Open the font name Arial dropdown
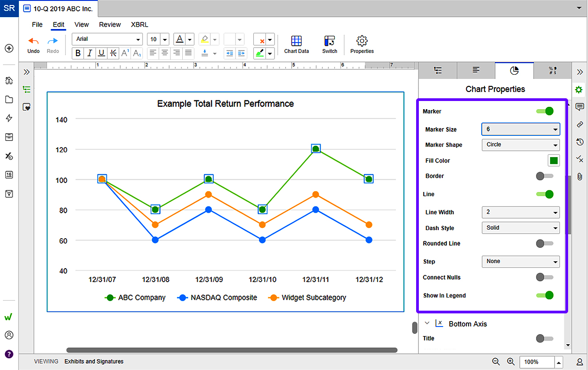 pos(107,39)
